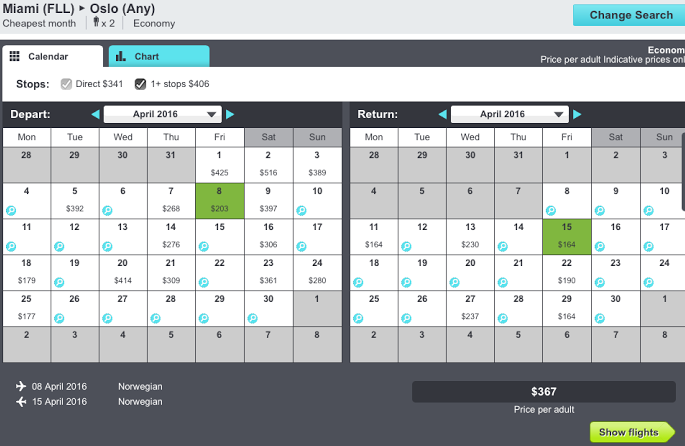685x446 pixels.
Task: Open the Depart month dropdown
Action: pos(162,114)
